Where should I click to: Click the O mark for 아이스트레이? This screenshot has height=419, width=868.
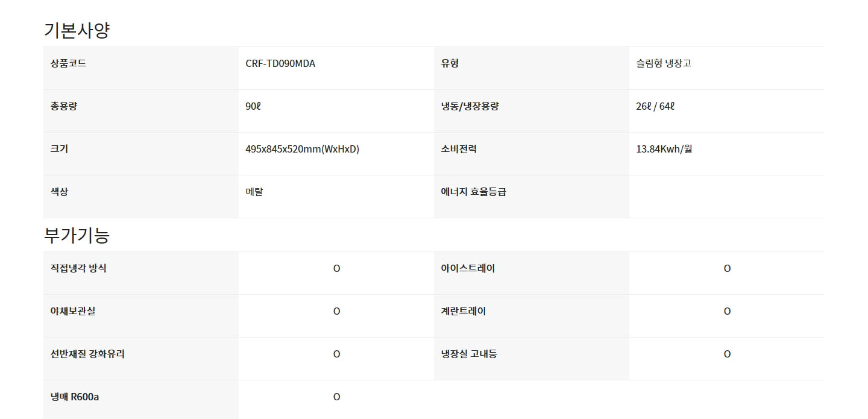727,268
